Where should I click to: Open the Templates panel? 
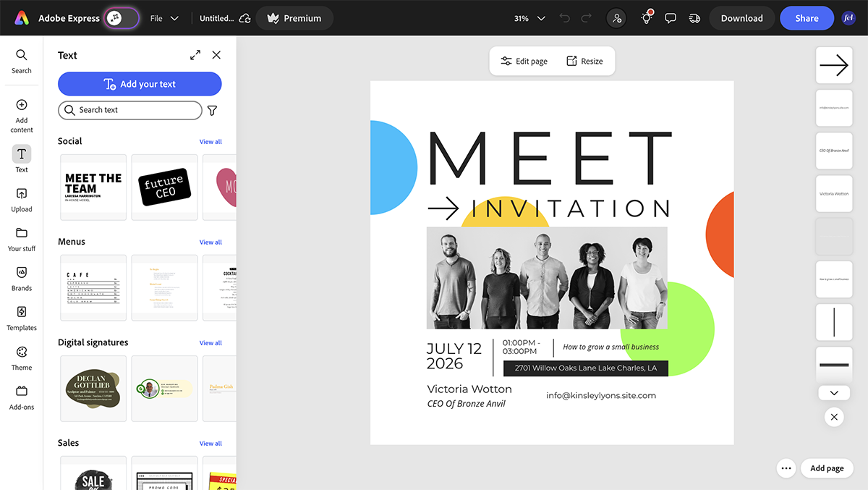tap(21, 318)
